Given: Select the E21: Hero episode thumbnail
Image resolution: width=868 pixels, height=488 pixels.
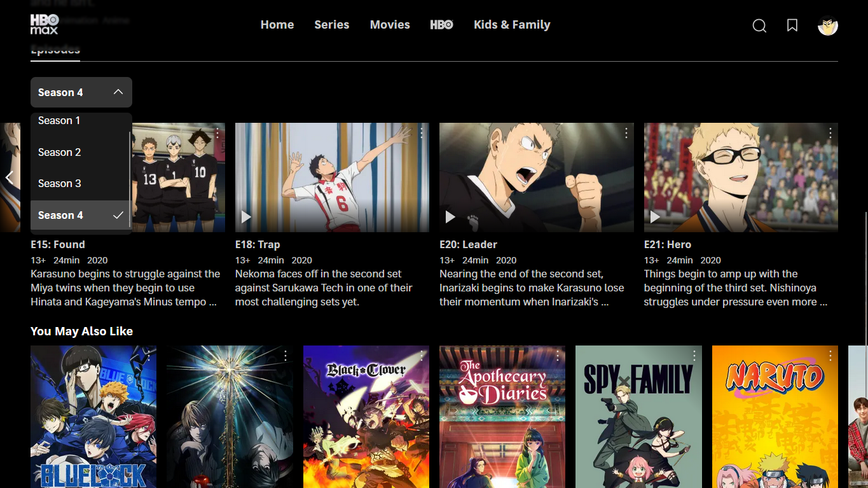Looking at the screenshot, I should pos(741,178).
